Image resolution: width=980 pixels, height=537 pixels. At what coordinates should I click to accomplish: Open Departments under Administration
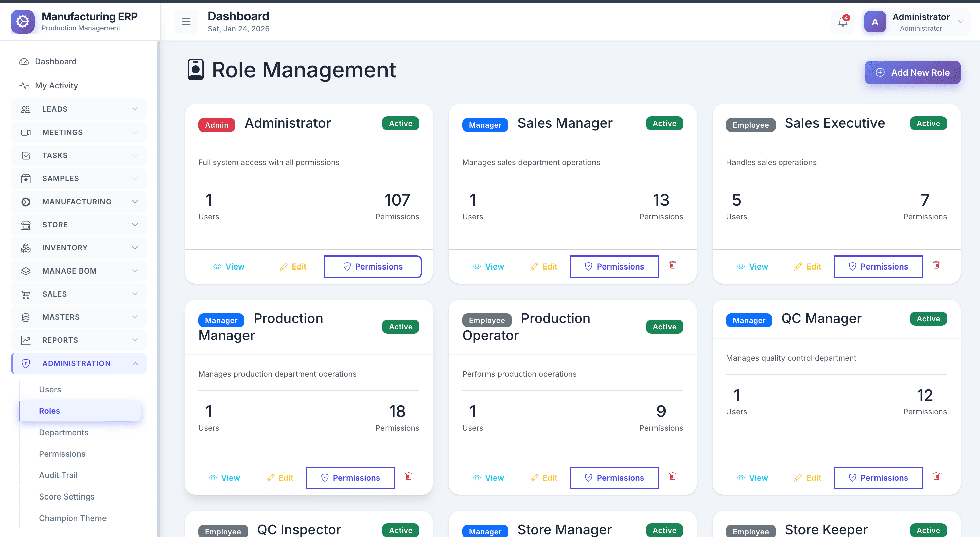coord(64,433)
